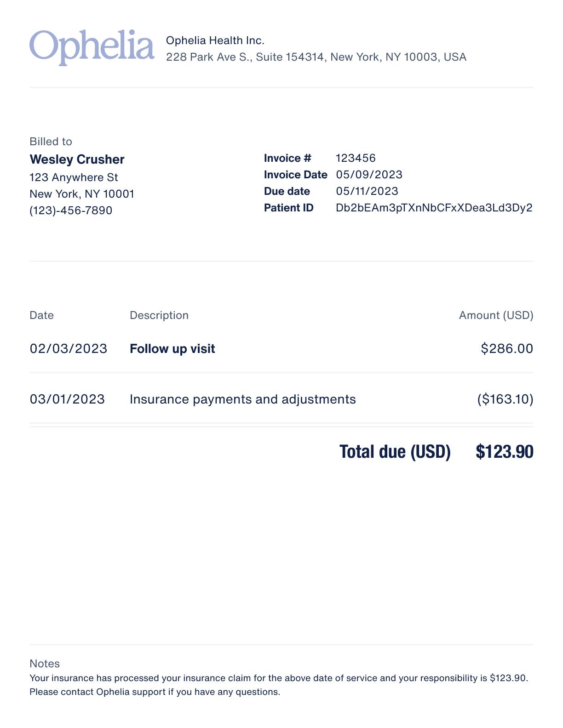The width and height of the screenshot is (563, 728).
Task: Click the Due date value 05/11/2023
Action: [x=367, y=191]
